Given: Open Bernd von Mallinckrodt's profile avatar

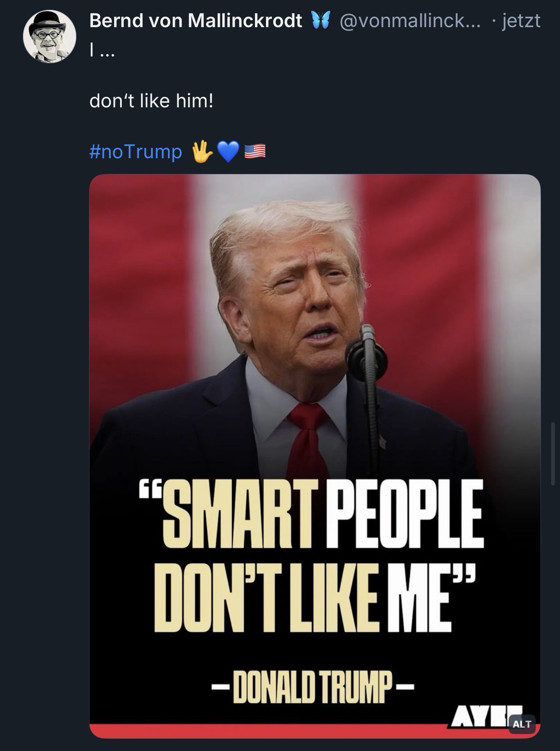Looking at the screenshot, I should [x=49, y=37].
